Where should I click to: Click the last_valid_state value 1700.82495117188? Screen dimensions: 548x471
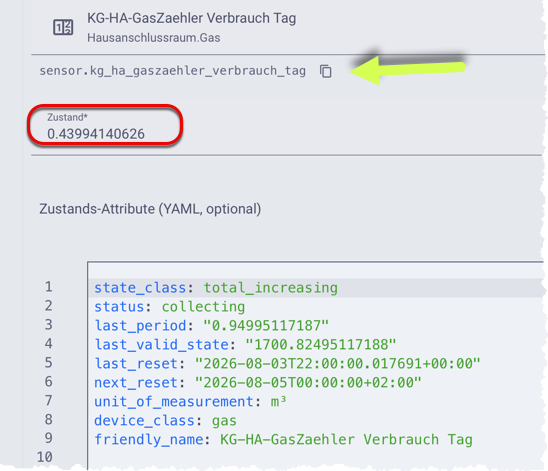[x=321, y=345]
